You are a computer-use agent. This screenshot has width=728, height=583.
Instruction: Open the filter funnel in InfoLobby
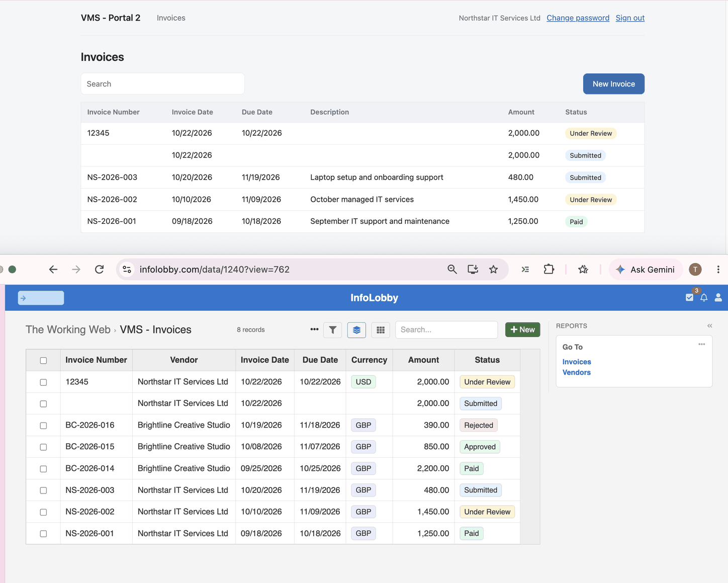333,330
